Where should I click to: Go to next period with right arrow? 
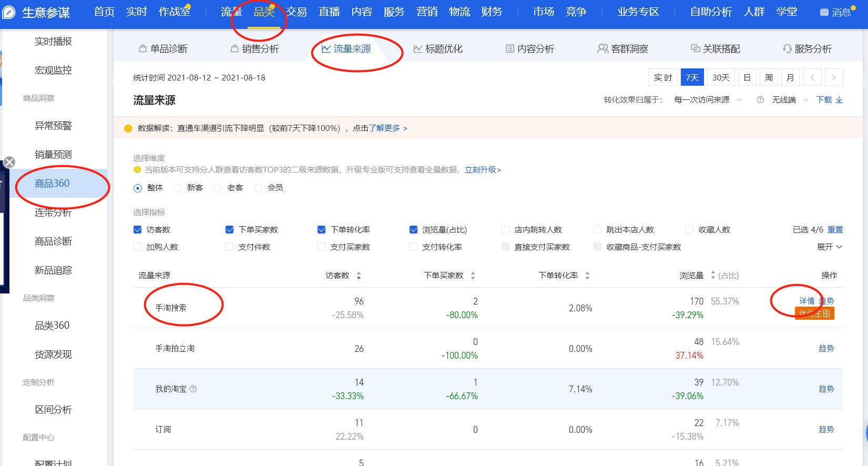834,77
